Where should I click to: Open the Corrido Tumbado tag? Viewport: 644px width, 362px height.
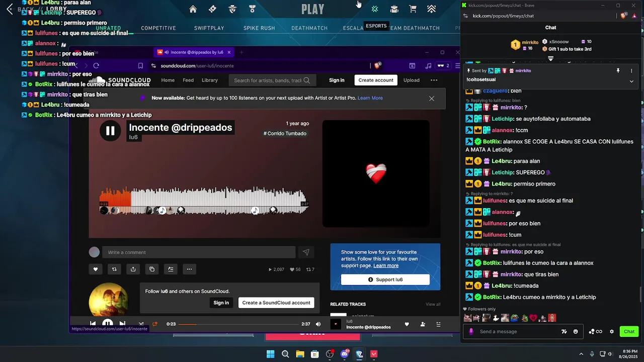click(285, 133)
